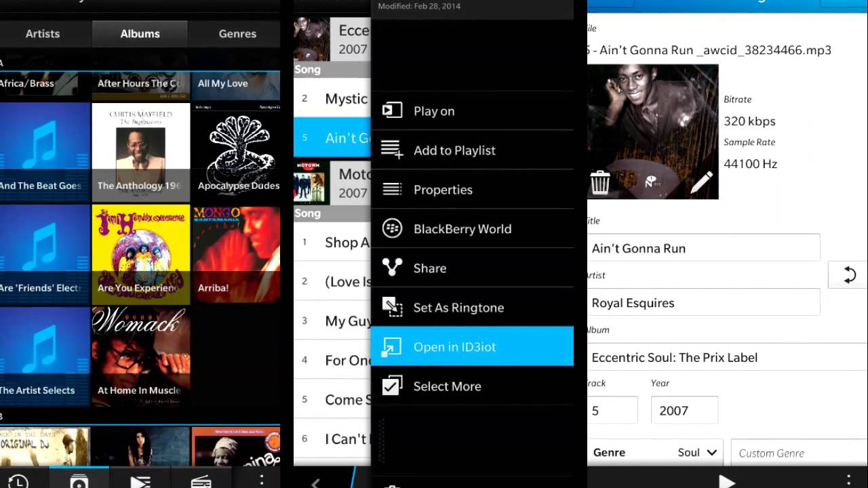Select the Share option
868x488 pixels.
pos(473,268)
